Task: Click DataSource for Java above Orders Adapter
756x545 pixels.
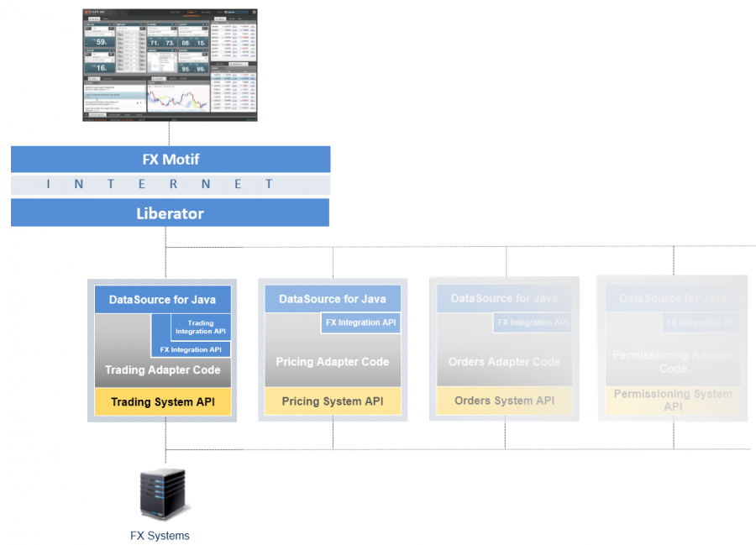Action: (x=504, y=298)
